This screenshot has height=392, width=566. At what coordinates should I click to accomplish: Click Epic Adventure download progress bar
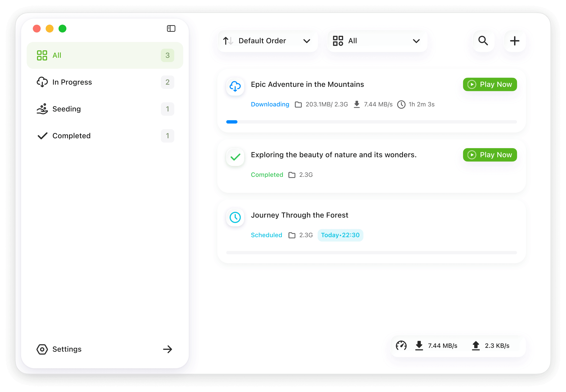click(x=371, y=122)
